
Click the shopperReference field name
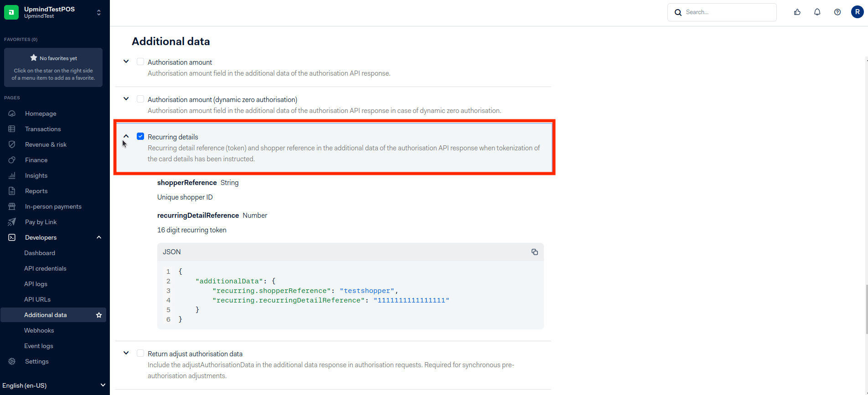(x=187, y=183)
